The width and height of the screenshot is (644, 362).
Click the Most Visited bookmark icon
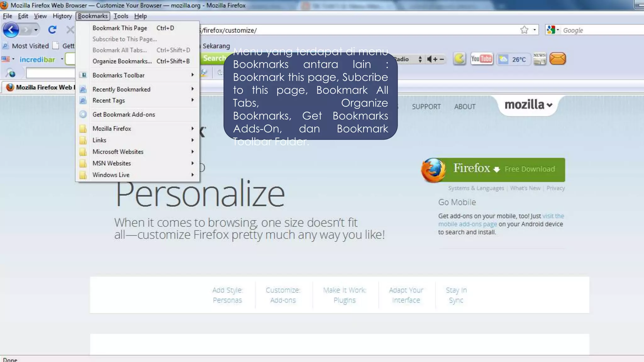(x=5, y=46)
